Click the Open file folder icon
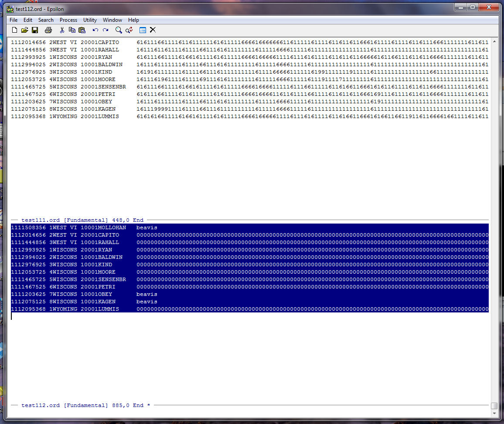The height and width of the screenshot is (424, 504). 24,30
